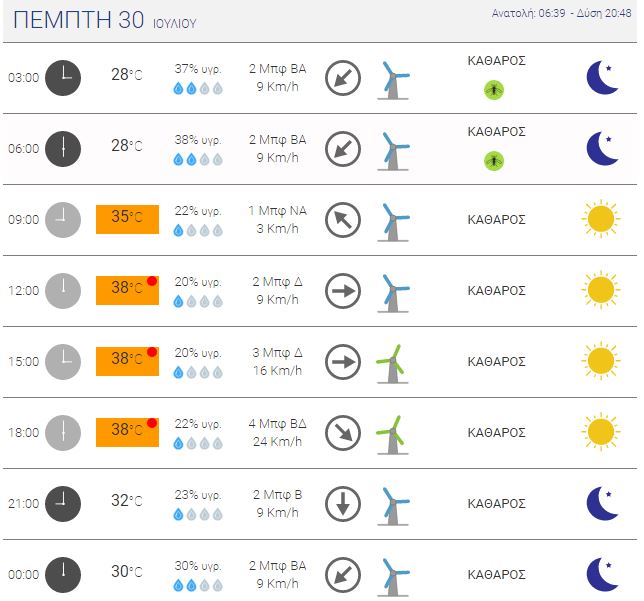Click the clock icon for 03:00
This screenshot has width=644, height=601.
[63, 78]
